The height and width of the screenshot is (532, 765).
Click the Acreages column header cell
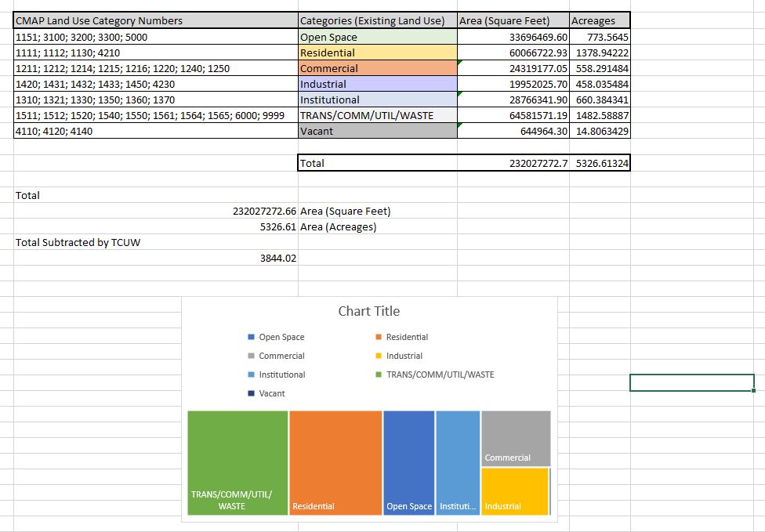pos(600,20)
